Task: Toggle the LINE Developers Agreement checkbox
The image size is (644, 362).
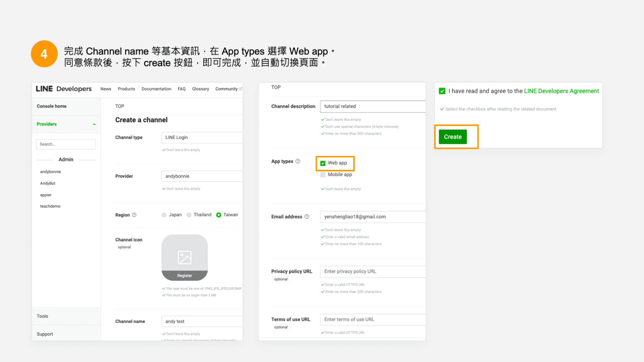Action: [442, 91]
